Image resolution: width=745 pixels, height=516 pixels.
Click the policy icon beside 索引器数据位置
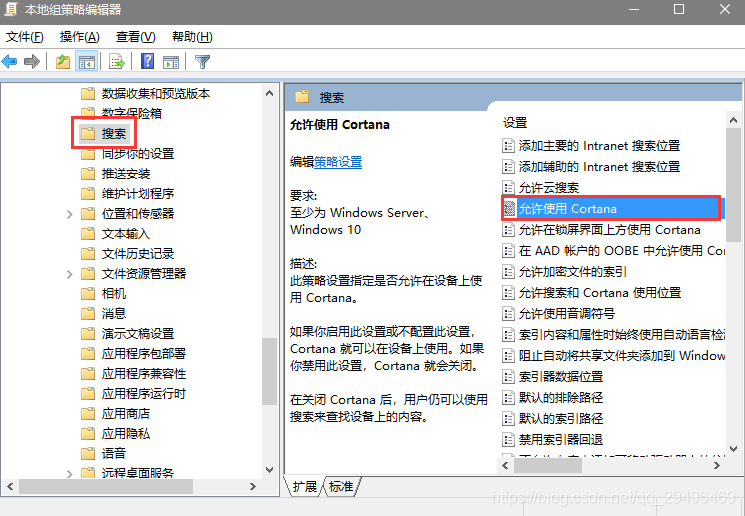pyautogui.click(x=508, y=377)
